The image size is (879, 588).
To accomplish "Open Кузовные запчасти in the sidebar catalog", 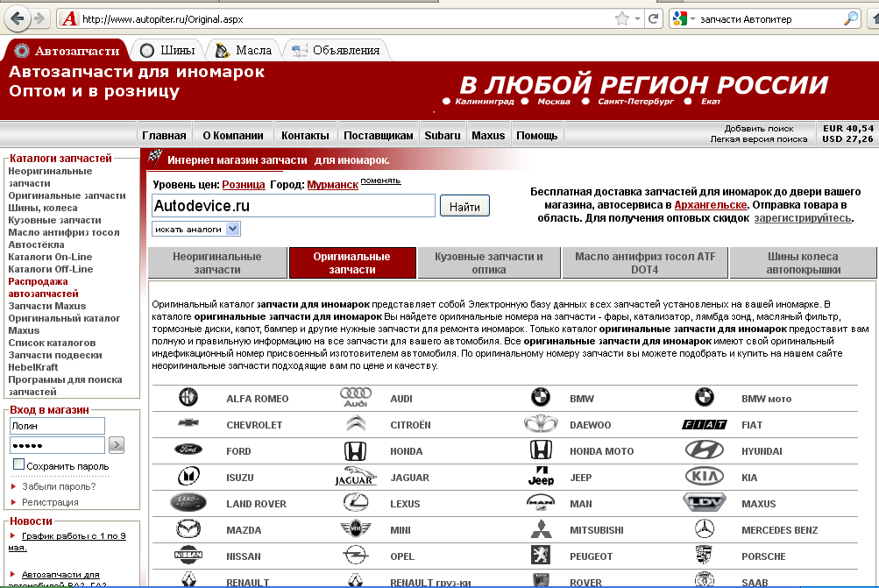I will (x=54, y=220).
